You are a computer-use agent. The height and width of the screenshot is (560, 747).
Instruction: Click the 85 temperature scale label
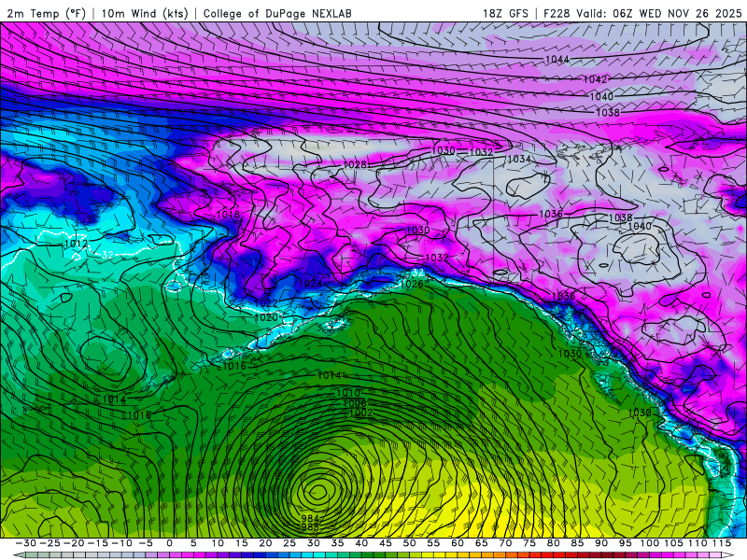[x=577, y=543]
